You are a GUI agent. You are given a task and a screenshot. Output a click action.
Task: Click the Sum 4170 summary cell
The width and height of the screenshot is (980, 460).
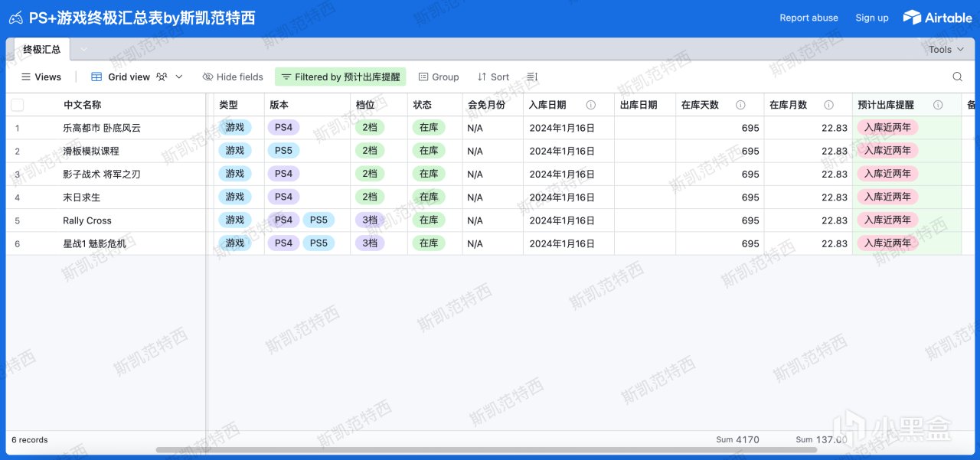click(737, 440)
